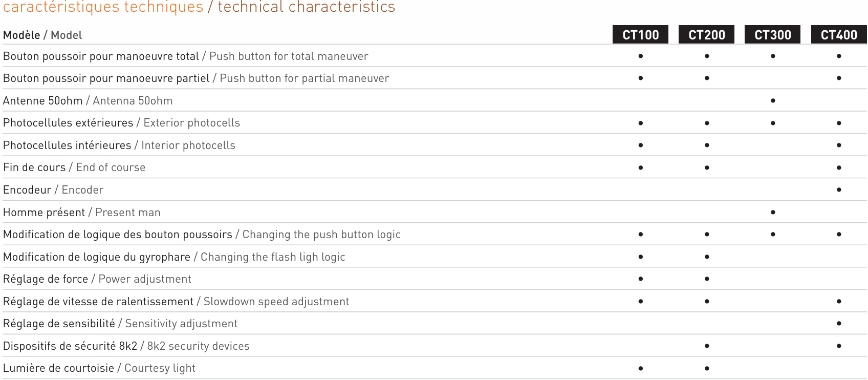Click the Modèle / Model label

(42, 35)
